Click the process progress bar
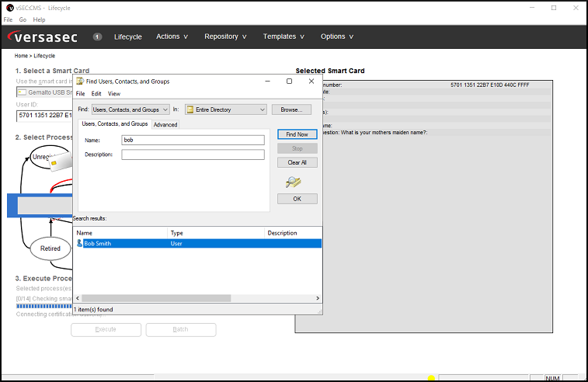The image size is (588, 382). [x=44, y=306]
